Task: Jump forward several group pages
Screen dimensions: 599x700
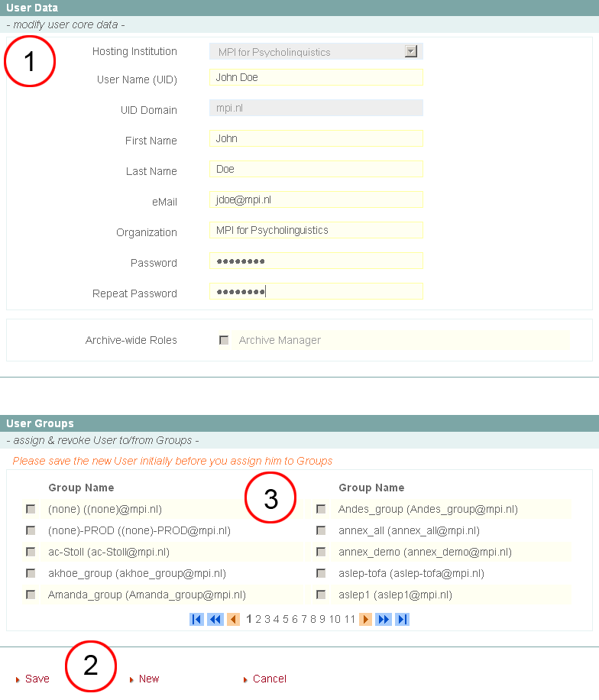Action: (384, 619)
